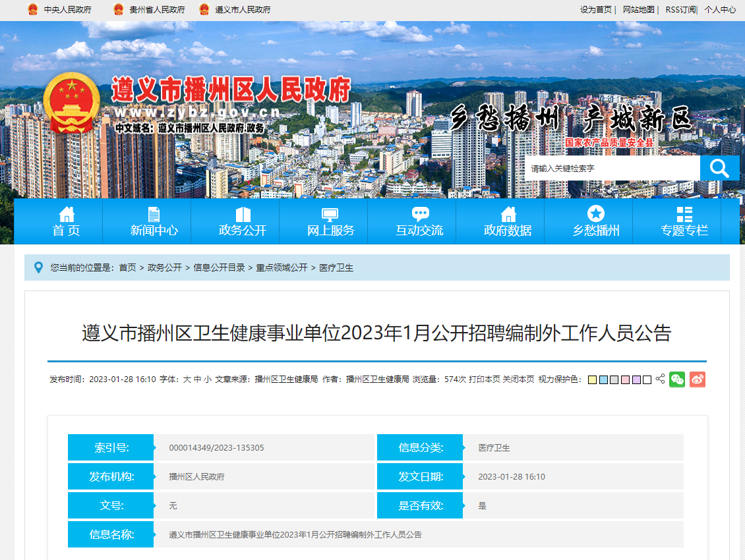This screenshot has width=745, height=560.
Task: Open 首页 home navigation icon
Action: point(67,214)
